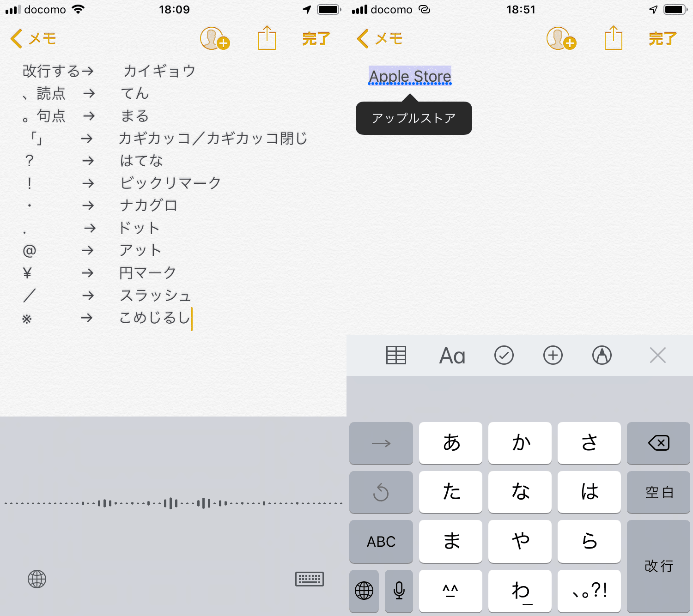This screenshot has height=616, width=693.
Task: Tap the backspace delete key
Action: tap(658, 443)
